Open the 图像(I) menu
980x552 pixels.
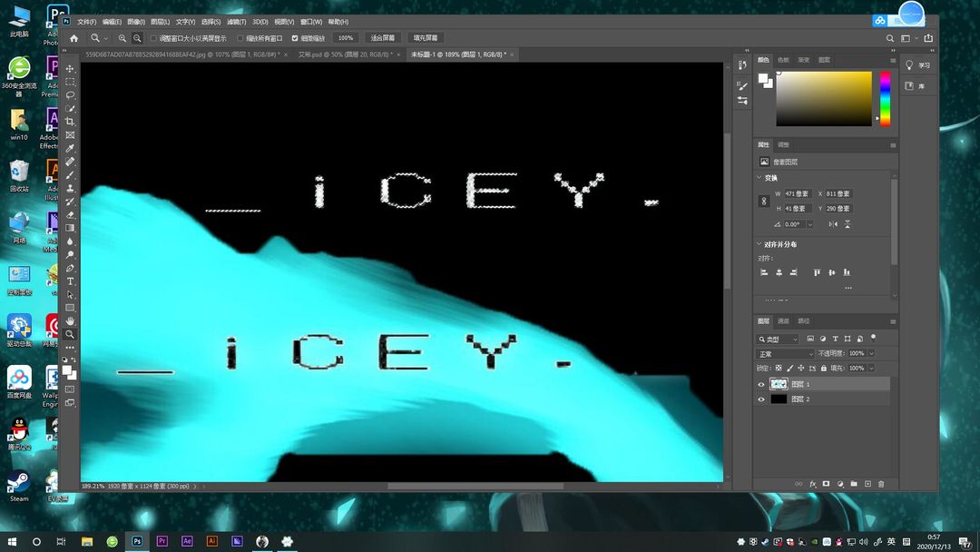pos(136,22)
